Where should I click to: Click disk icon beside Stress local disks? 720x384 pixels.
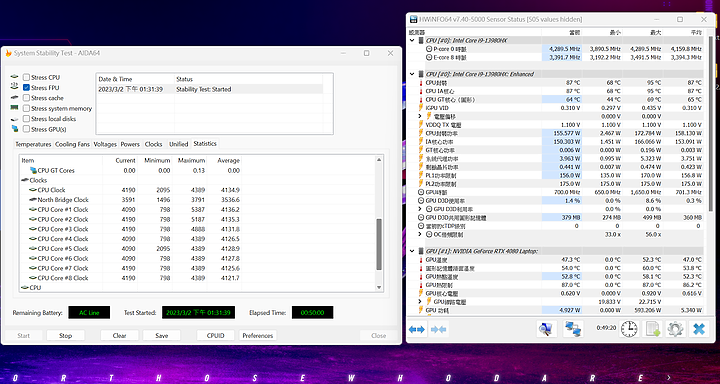15,119
